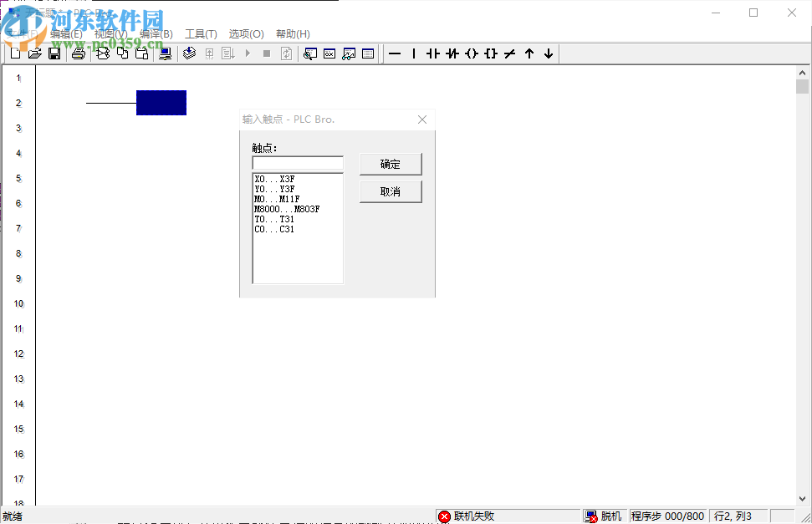Click the vertical scrollbar down arrow
The width and height of the screenshot is (812, 524).
coord(802,499)
